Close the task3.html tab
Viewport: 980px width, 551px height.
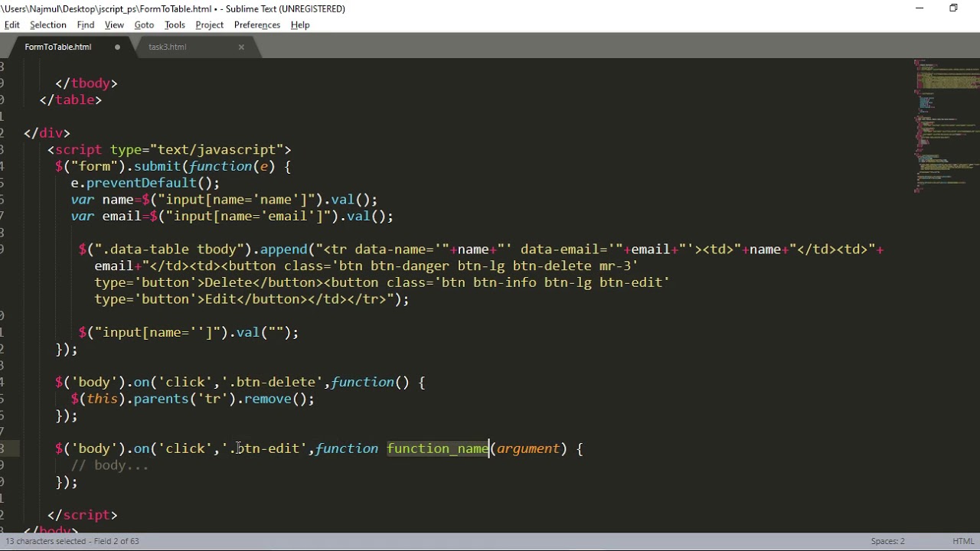coord(241,47)
